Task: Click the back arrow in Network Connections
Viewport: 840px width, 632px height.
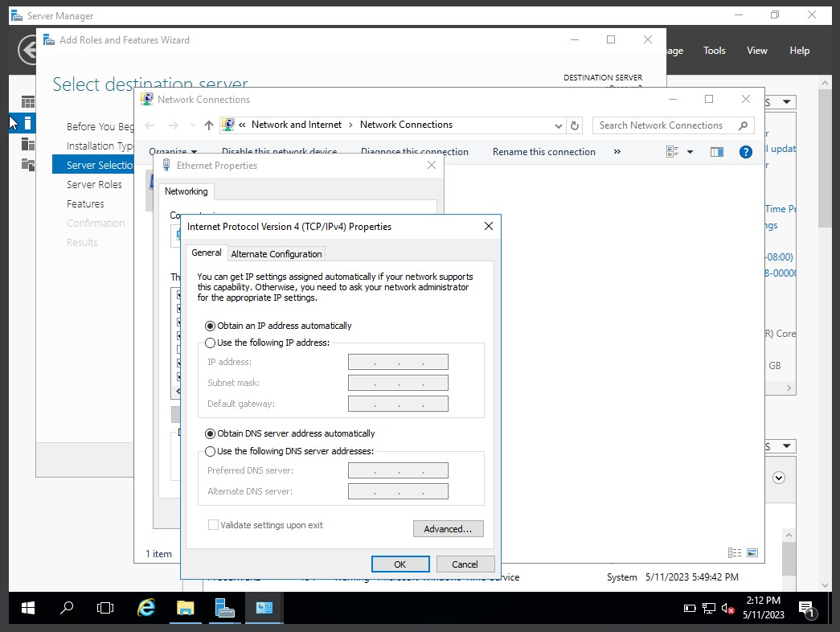Action: coord(150,125)
